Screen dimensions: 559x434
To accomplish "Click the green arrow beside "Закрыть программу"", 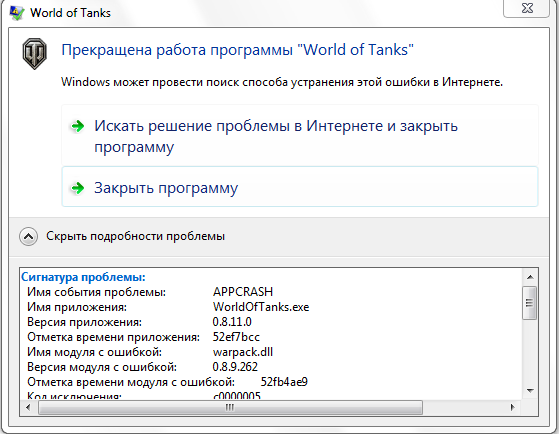I will (x=78, y=188).
